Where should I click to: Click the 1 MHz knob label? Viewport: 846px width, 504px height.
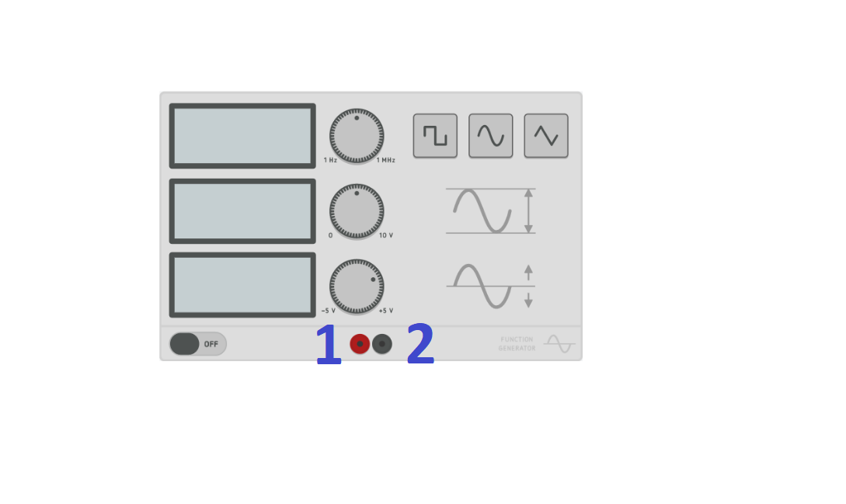tap(386, 160)
